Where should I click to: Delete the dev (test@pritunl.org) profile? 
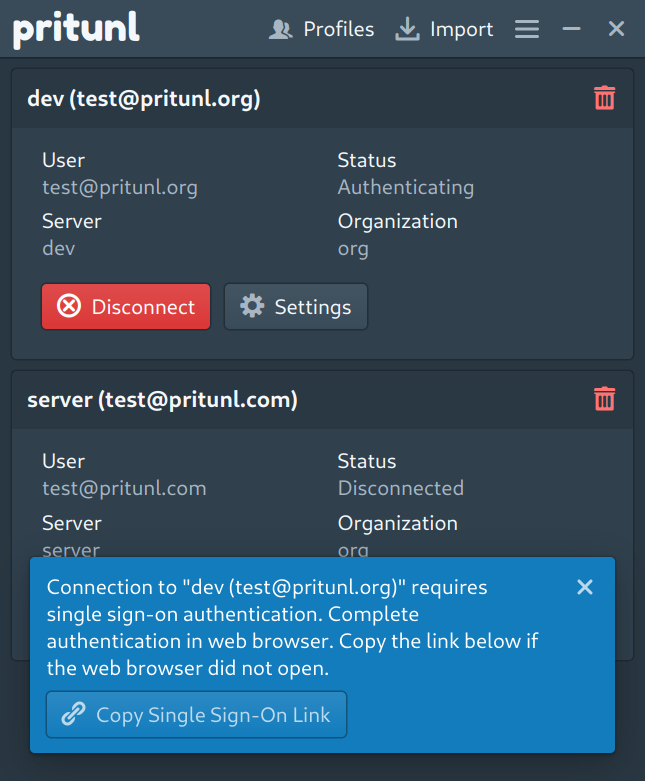point(605,98)
